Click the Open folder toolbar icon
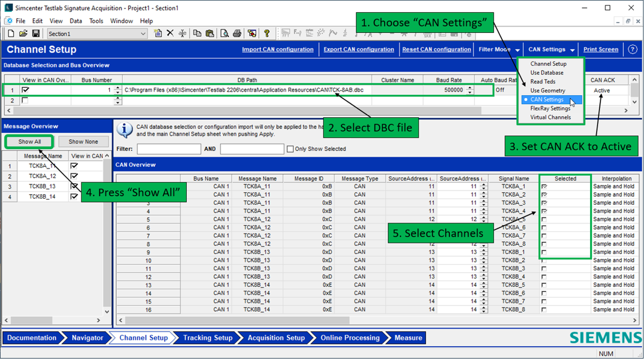Viewport: 644px width, 359px height. (23, 34)
